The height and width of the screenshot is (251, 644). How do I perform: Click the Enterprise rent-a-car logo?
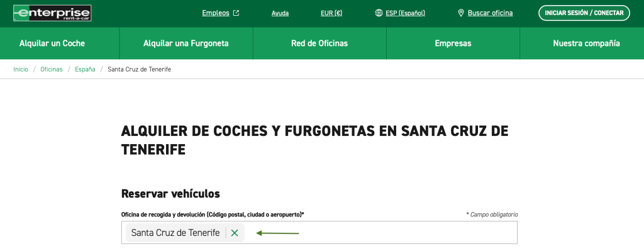(x=52, y=13)
